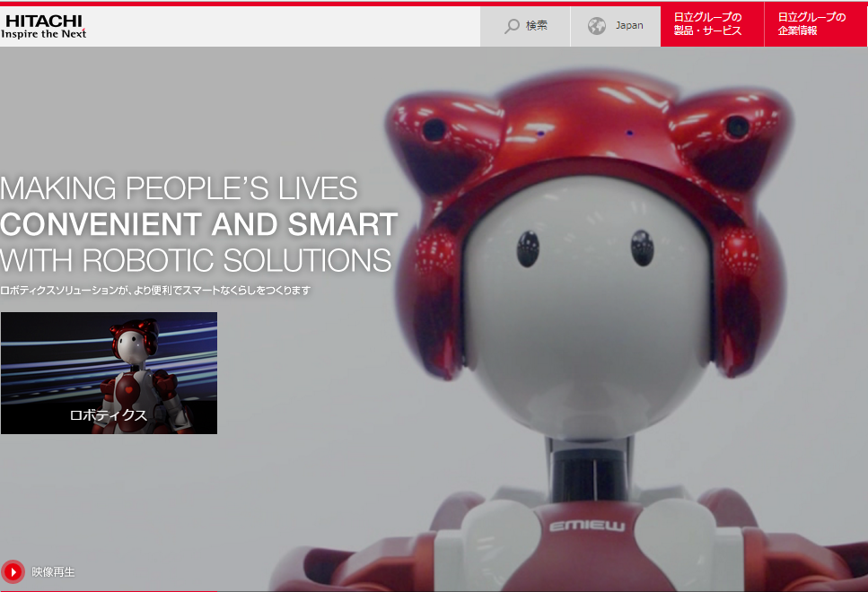Click the Japanese subtitle starting with ロボティクスソリューションが
The height and width of the screenshot is (592, 868).
(x=155, y=291)
